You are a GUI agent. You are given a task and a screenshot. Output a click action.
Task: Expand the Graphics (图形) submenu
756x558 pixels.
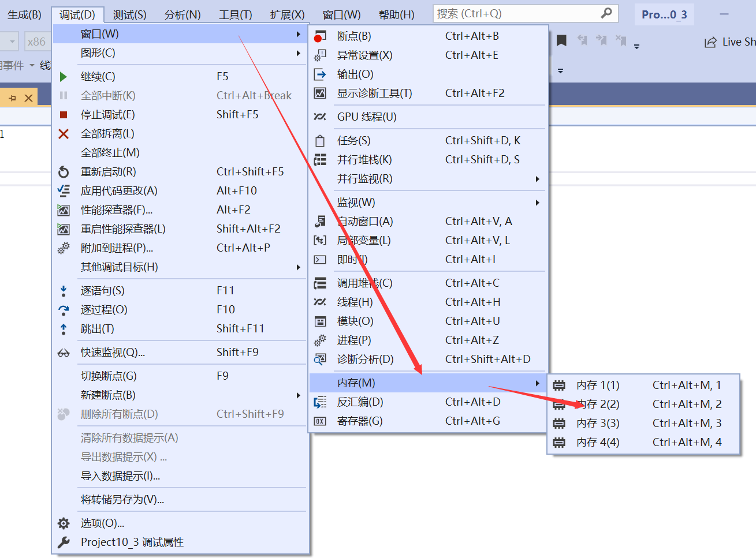tap(298, 54)
